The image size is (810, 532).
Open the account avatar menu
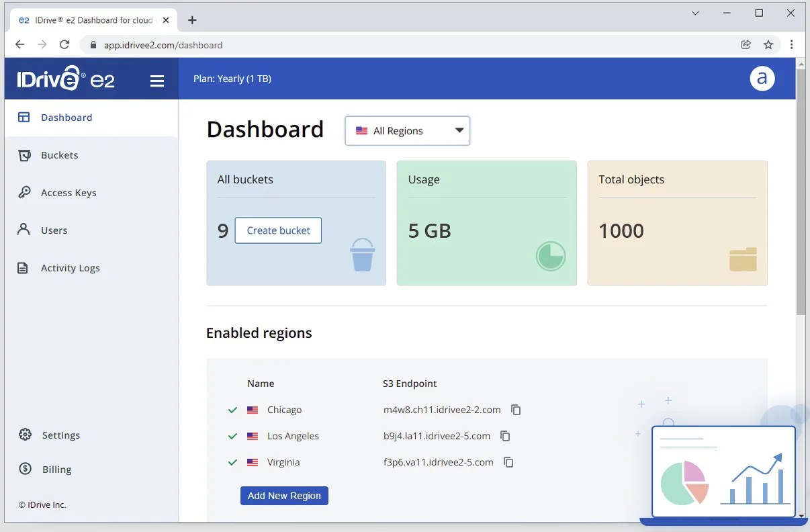[x=762, y=79]
